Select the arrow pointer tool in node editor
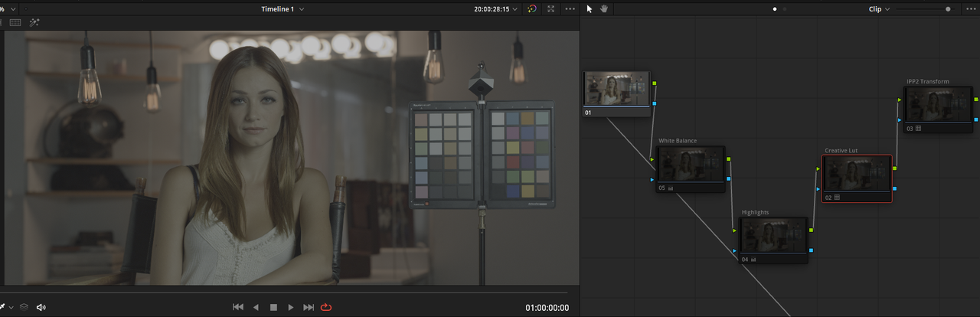Image resolution: width=980 pixels, height=317 pixels. coord(589,8)
